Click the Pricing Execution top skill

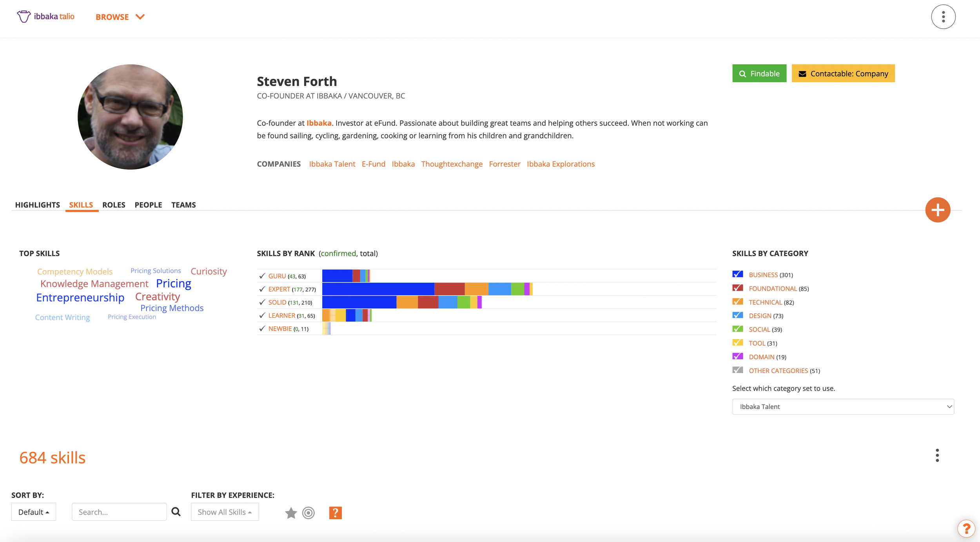132,317
